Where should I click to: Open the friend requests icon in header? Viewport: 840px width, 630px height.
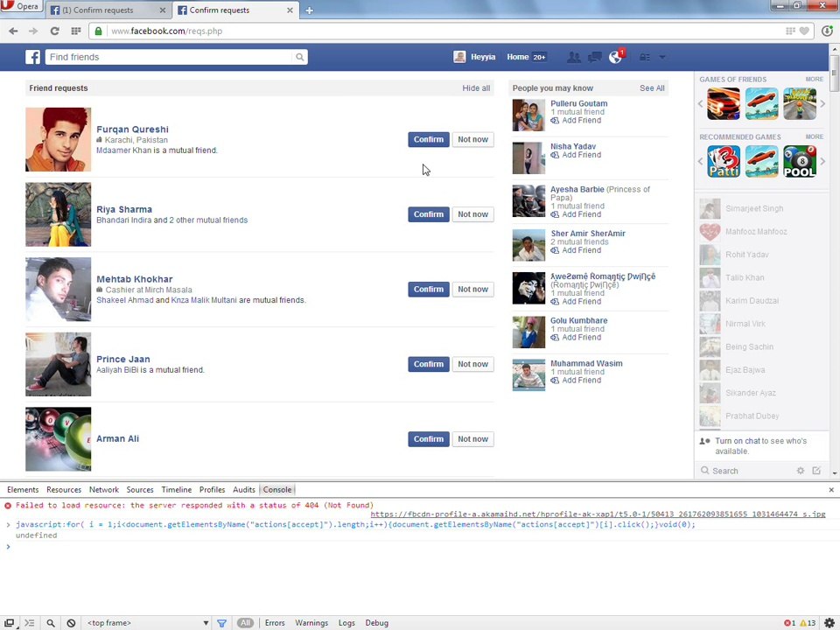pos(574,57)
